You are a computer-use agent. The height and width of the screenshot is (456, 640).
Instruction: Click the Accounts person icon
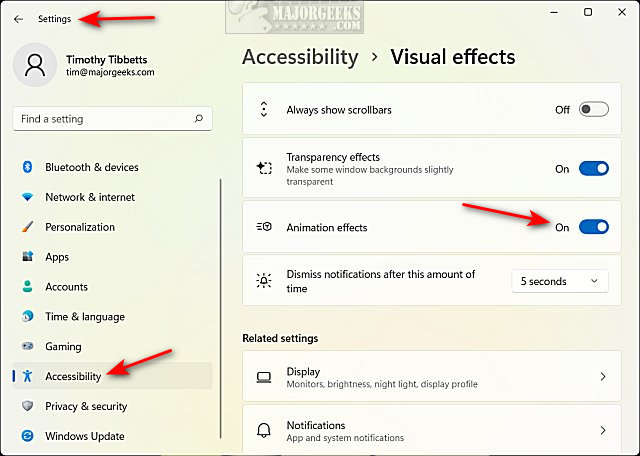(27, 287)
